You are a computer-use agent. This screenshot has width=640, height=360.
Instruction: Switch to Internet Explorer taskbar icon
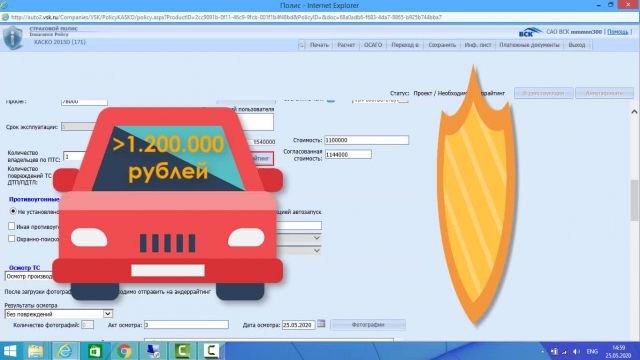65,351
